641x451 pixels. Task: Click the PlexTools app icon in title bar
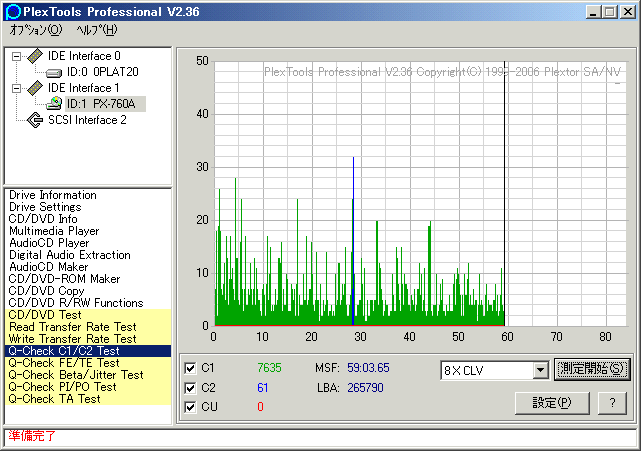[12, 12]
